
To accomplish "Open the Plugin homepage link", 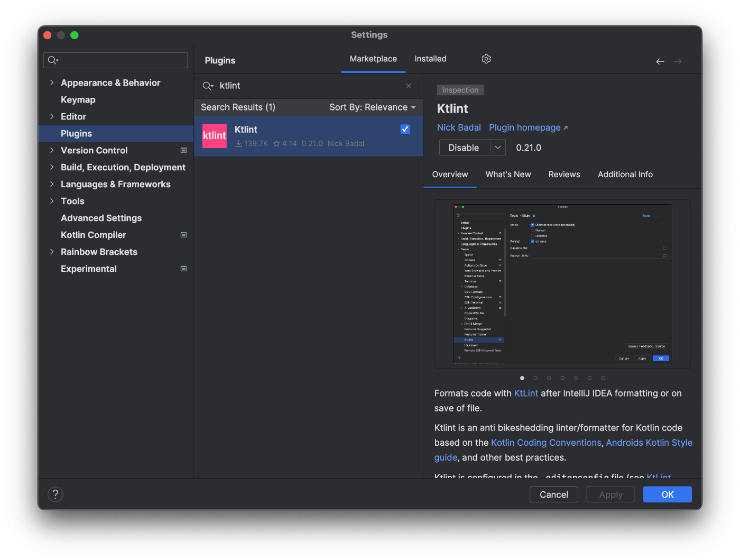I will pyautogui.click(x=528, y=127).
